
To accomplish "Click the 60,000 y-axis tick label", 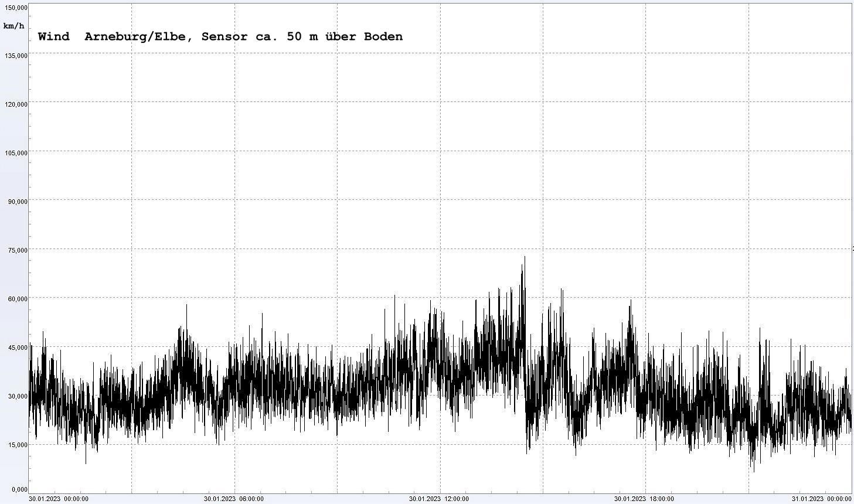I will click(x=17, y=299).
